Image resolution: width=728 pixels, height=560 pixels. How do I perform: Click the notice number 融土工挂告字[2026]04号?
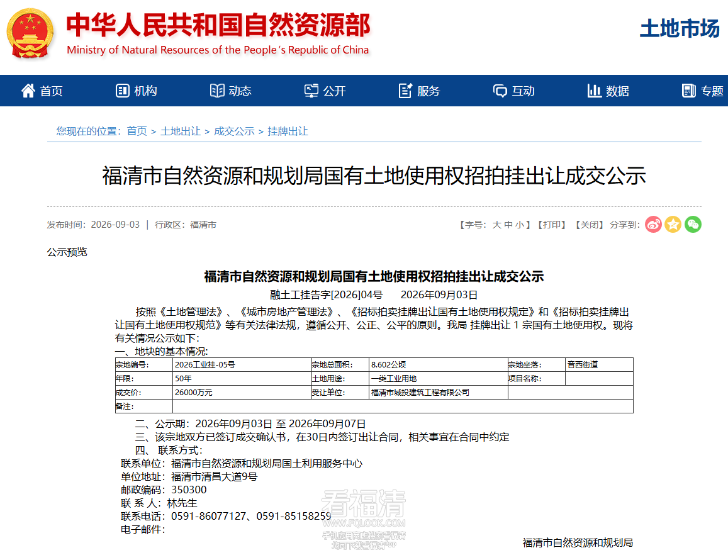[327, 295]
